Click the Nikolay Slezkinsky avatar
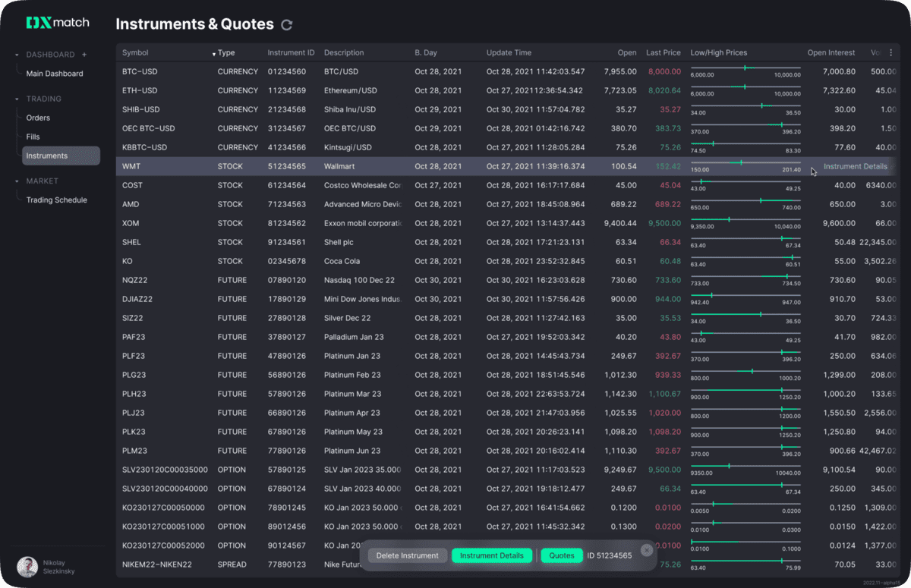The height and width of the screenshot is (588, 911). (x=27, y=567)
